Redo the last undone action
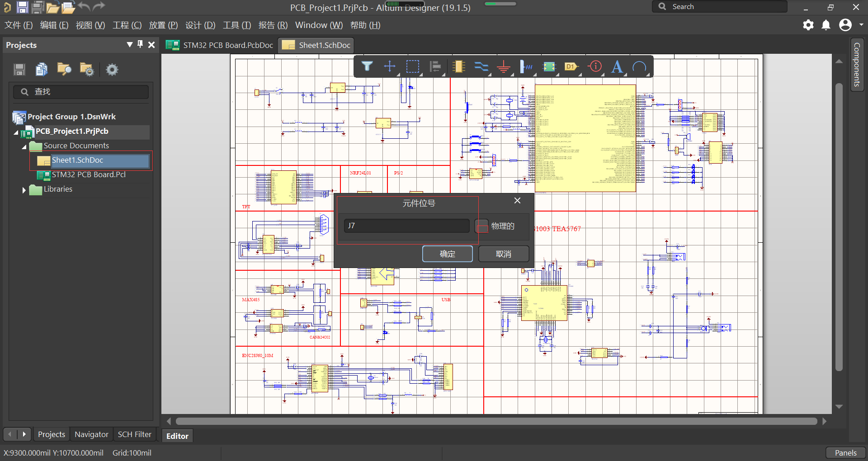The image size is (868, 461). [x=99, y=6]
